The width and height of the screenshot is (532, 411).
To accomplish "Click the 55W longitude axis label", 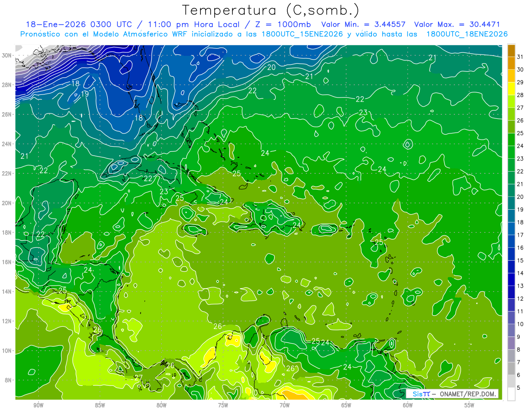I will tap(469, 405).
